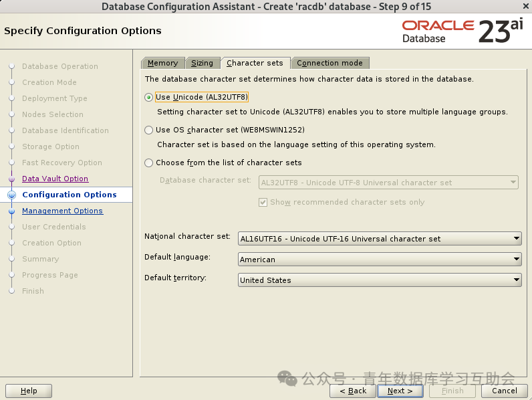This screenshot has height=400, width=532.
Task: Click Database Identification step in sidebar
Action: pos(65,130)
